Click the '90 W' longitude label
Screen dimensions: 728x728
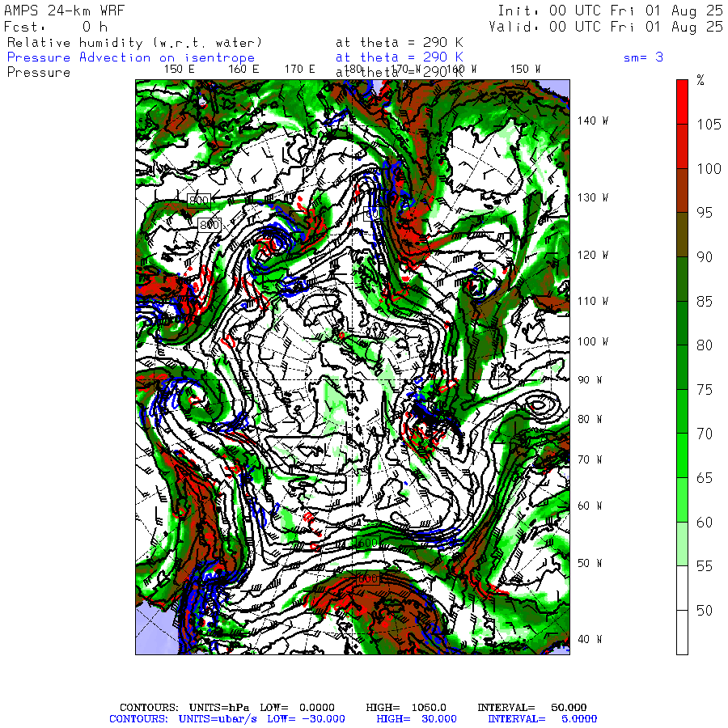point(590,380)
